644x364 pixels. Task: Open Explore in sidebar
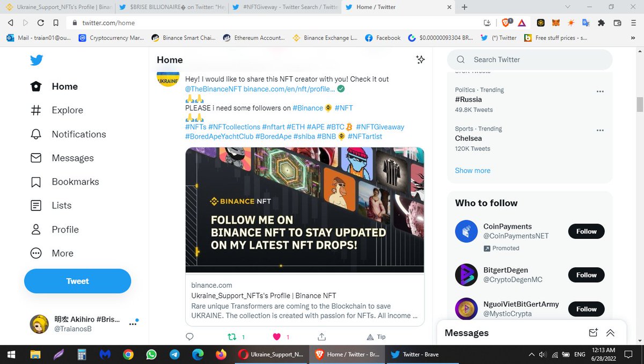point(57,110)
